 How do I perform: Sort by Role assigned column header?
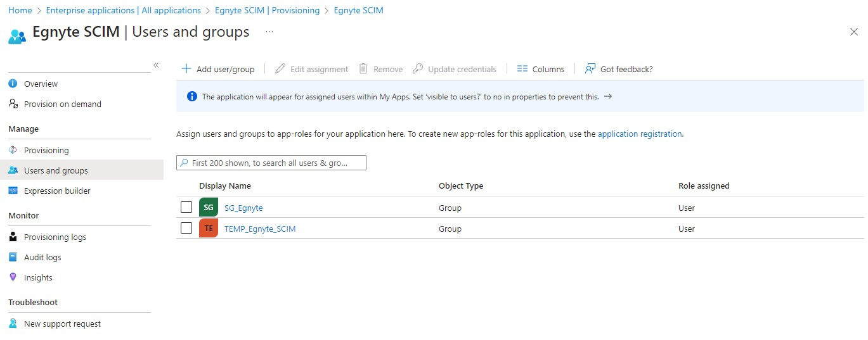coord(704,186)
